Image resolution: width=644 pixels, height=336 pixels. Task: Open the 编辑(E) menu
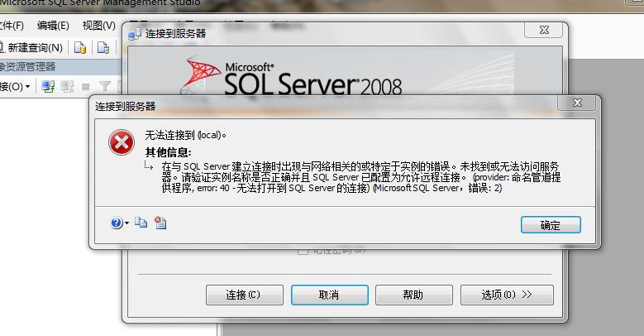tap(53, 26)
